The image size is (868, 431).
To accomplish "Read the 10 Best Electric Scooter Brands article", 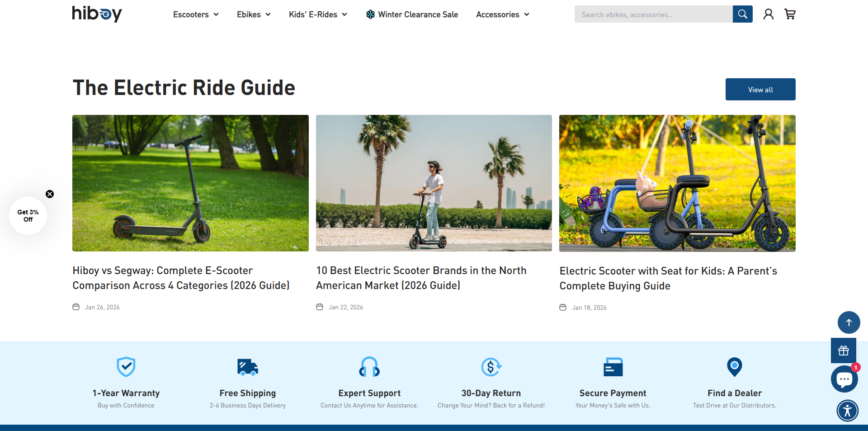I will pos(421,278).
